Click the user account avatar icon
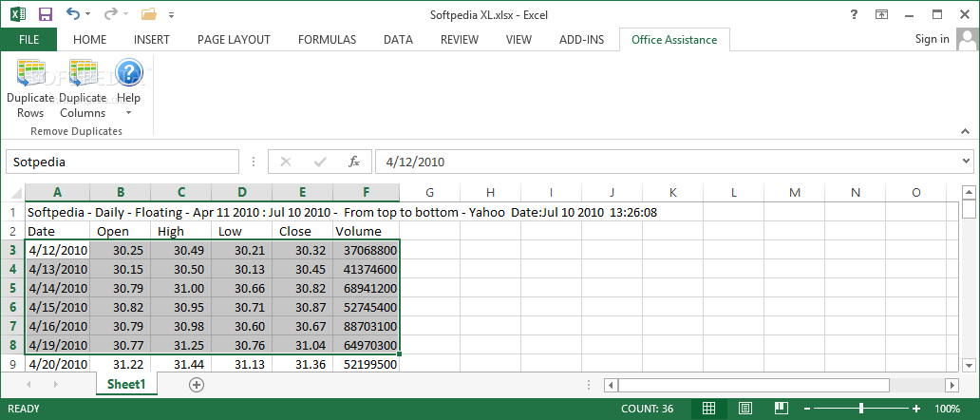Viewport: 980px width, 420px height. tap(967, 41)
